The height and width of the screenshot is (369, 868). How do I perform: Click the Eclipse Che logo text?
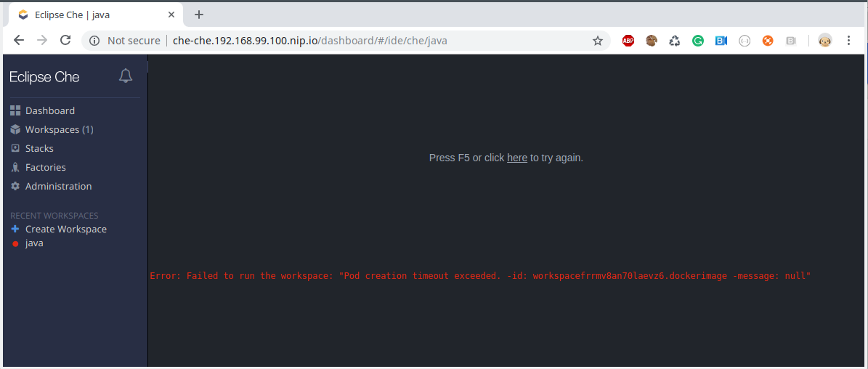[45, 77]
